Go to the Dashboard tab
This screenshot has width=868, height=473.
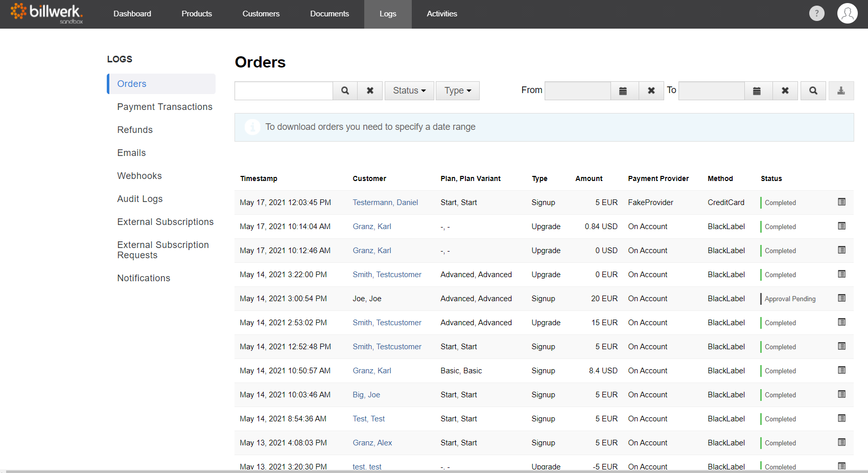click(132, 14)
